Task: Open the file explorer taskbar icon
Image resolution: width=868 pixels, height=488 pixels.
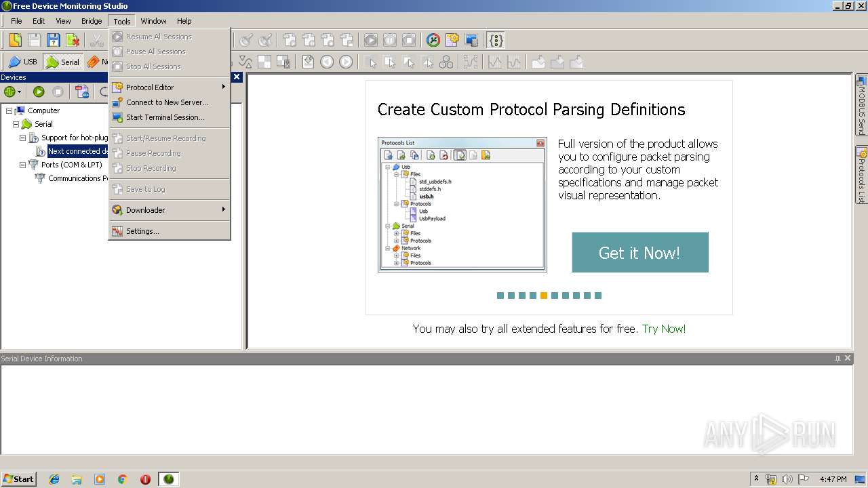Action: (77, 479)
